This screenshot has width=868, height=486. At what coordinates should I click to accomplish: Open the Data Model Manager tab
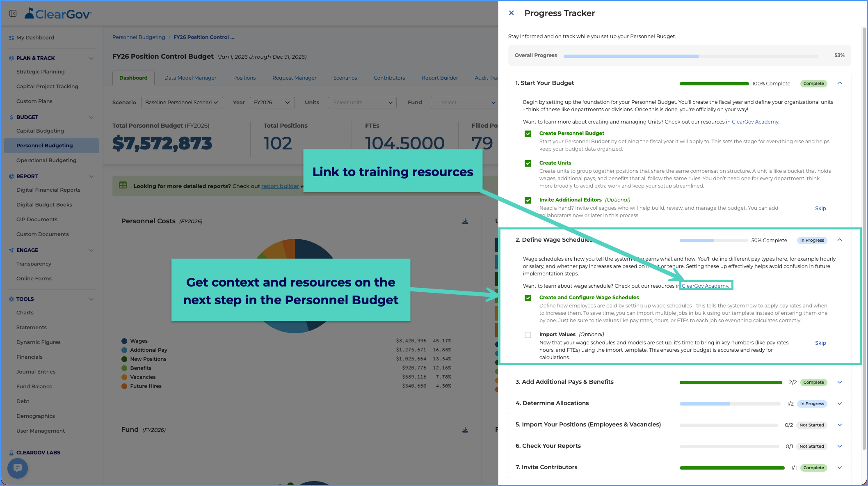tap(190, 78)
